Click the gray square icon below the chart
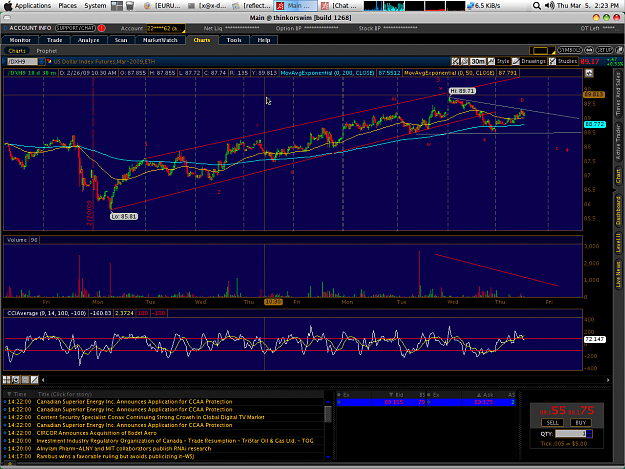The image size is (625, 469). (x=25, y=380)
